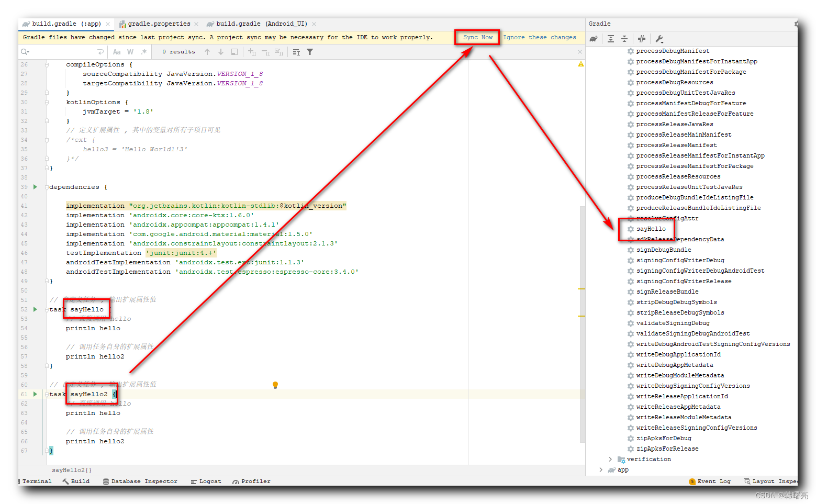Collapse all nodes in Gradle panel
This screenshot has height=504, width=816.
tap(624, 39)
